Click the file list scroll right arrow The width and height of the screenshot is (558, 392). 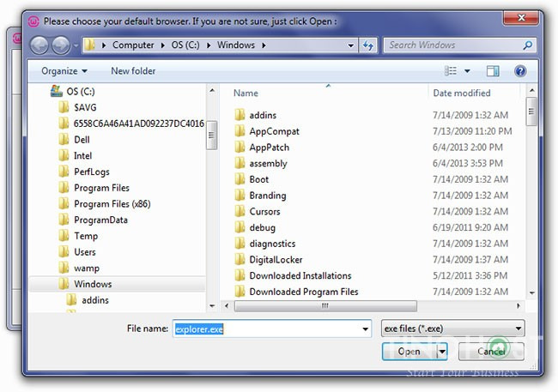click(x=519, y=305)
